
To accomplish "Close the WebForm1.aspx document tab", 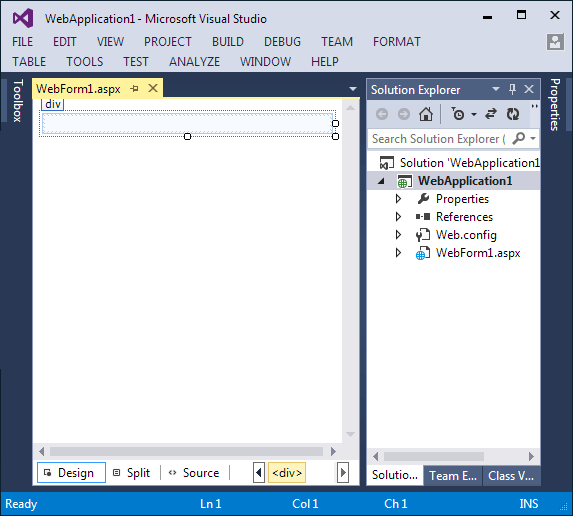I will (x=153, y=88).
